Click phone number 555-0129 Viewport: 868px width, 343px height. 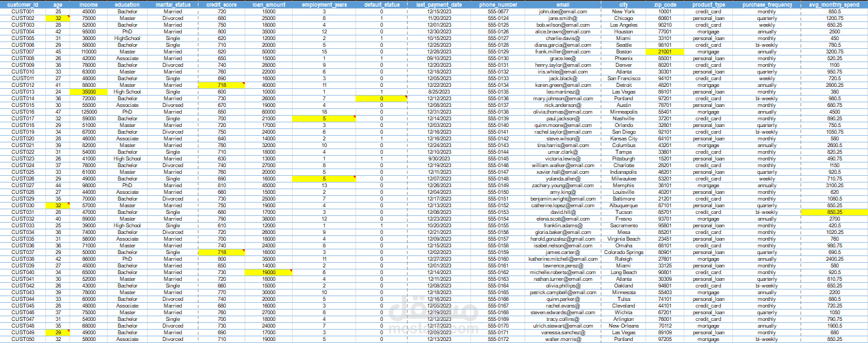498,51
